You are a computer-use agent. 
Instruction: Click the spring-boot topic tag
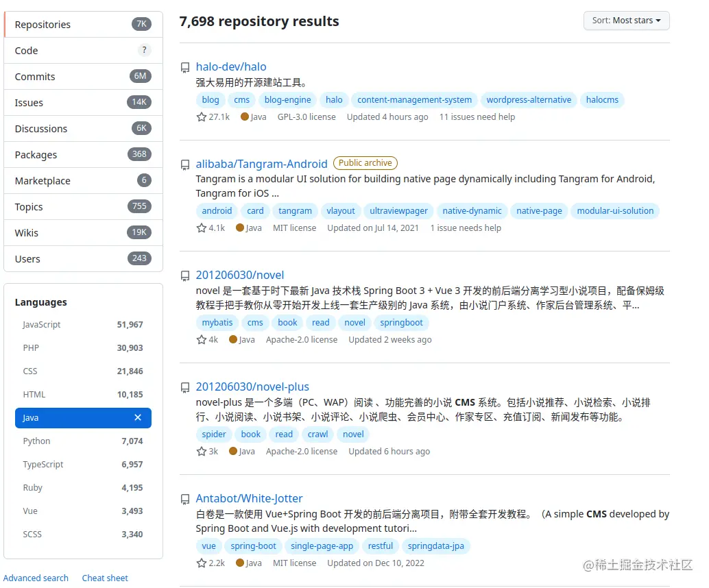tap(253, 546)
